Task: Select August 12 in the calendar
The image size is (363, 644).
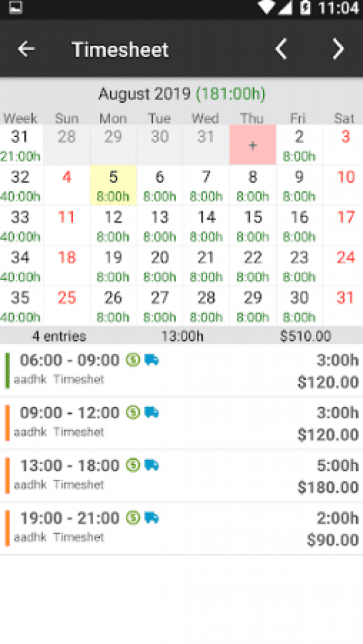Action: click(113, 226)
